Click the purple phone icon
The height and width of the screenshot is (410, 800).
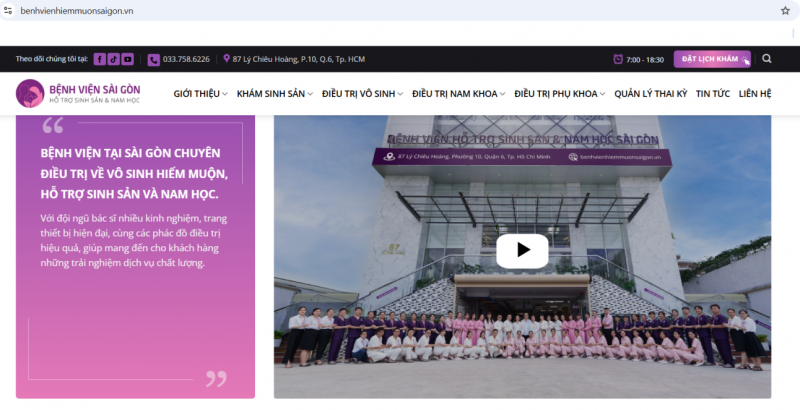(x=154, y=60)
